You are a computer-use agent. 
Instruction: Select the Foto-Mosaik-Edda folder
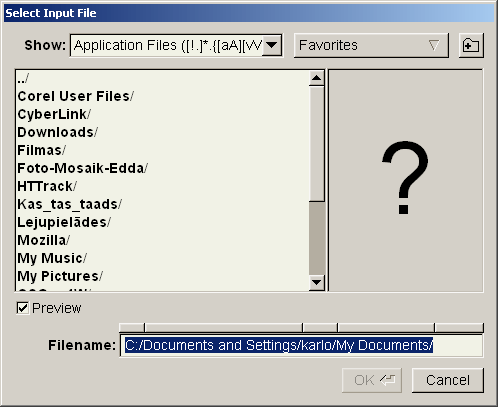coord(163,168)
